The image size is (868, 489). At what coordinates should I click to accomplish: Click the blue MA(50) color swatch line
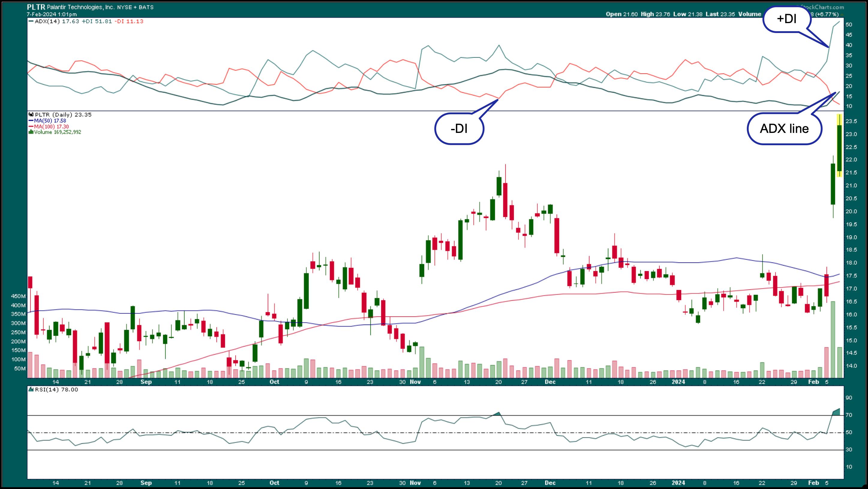point(31,121)
